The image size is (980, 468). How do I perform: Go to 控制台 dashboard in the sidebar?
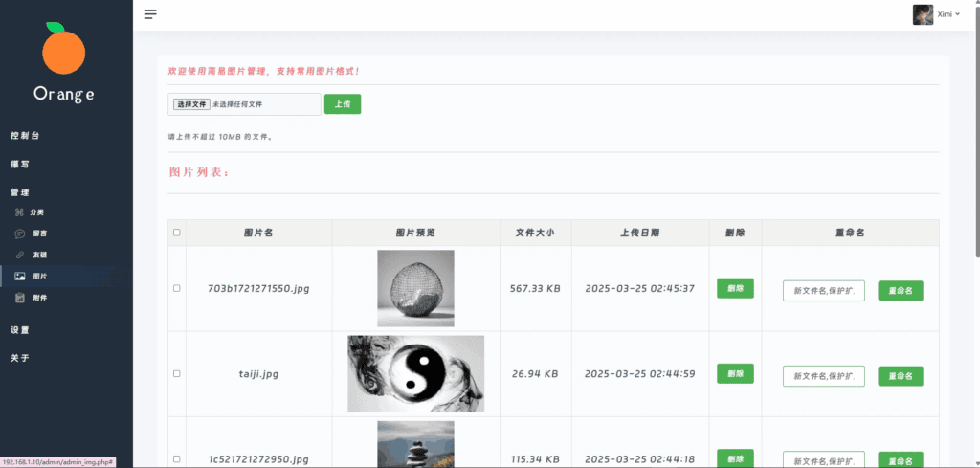[x=25, y=136]
